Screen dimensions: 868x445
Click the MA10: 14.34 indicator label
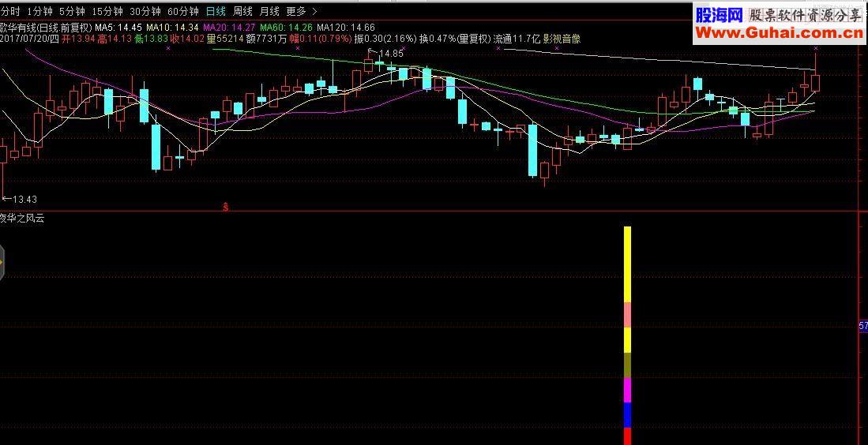(x=172, y=27)
